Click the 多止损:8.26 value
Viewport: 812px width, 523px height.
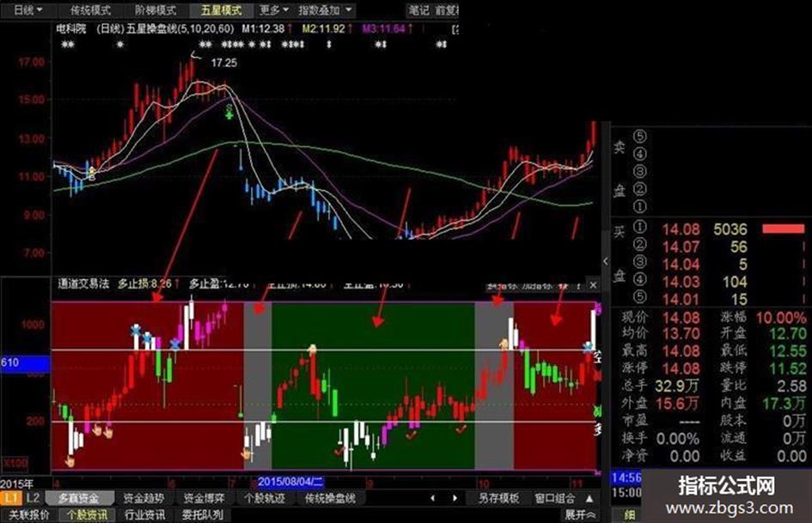point(145,283)
